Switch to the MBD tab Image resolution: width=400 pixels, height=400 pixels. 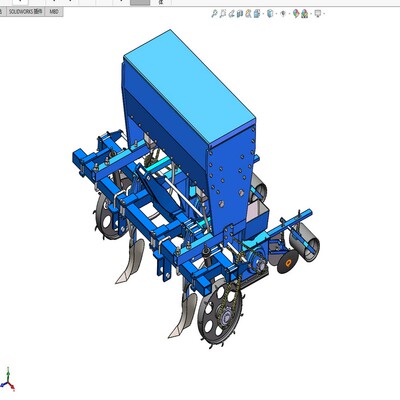coord(54,12)
